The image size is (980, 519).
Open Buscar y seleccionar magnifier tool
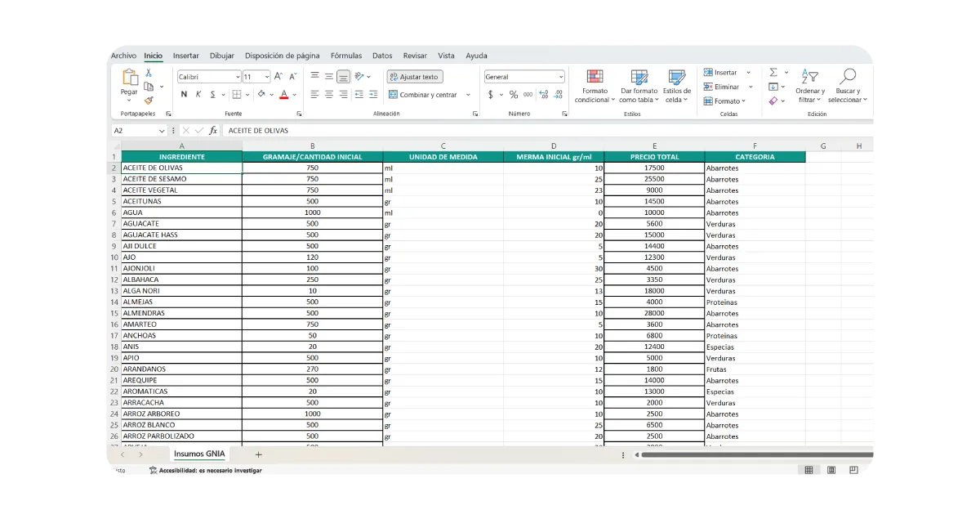(847, 86)
